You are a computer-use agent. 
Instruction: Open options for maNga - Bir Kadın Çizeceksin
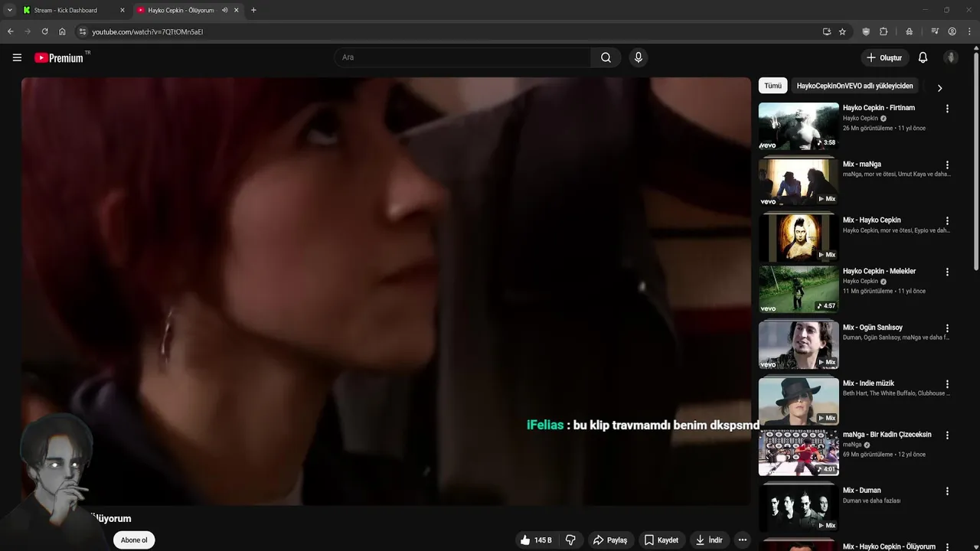(x=947, y=435)
